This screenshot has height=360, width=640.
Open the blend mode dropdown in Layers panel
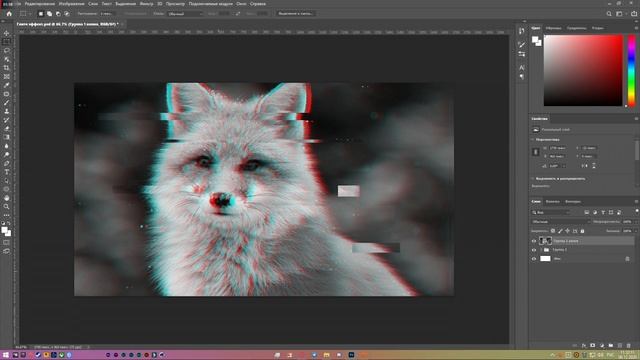pyautogui.click(x=561, y=222)
